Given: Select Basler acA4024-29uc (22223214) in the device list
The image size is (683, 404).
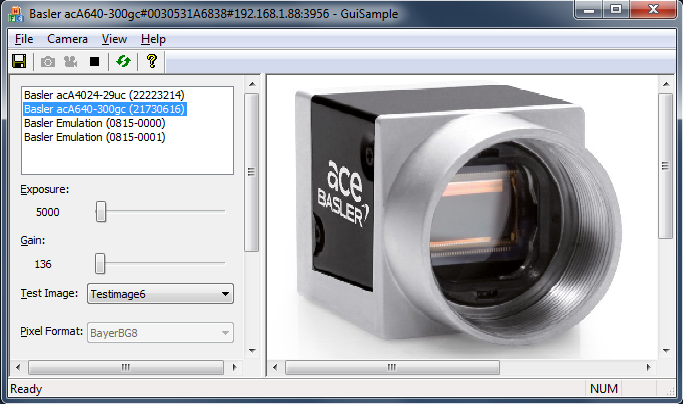Looking at the screenshot, I should (x=104, y=95).
